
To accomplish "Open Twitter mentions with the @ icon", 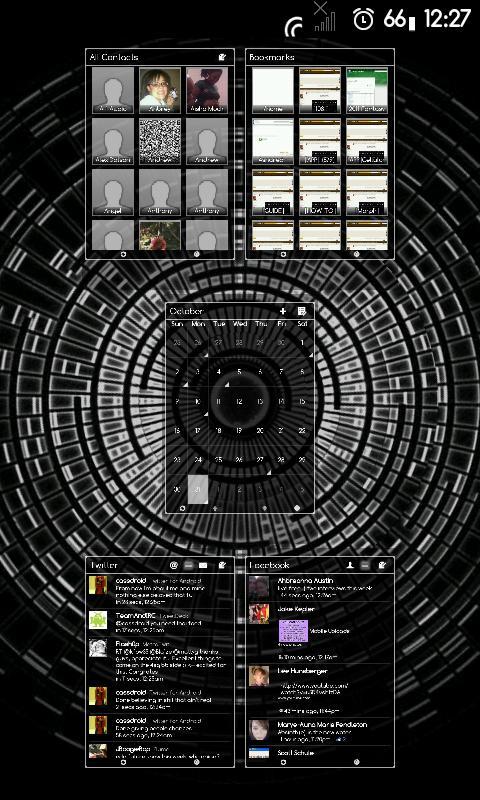I will pos(174,565).
